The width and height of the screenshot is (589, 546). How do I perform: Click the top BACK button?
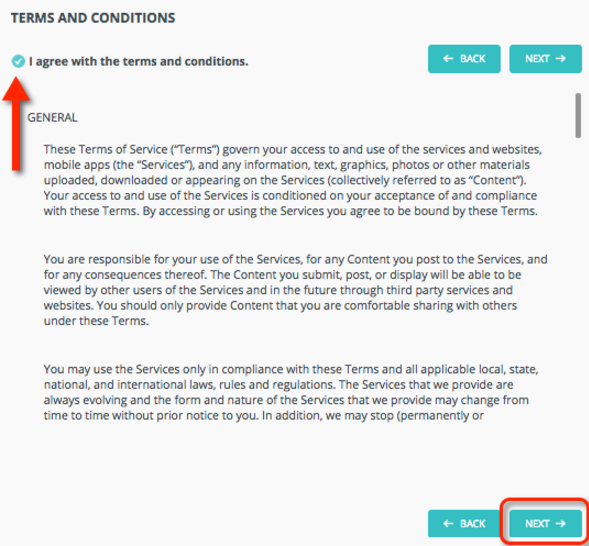pyautogui.click(x=464, y=59)
